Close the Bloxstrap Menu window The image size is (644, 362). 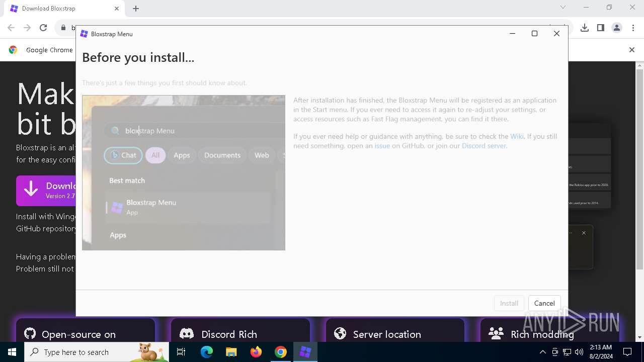tap(556, 34)
